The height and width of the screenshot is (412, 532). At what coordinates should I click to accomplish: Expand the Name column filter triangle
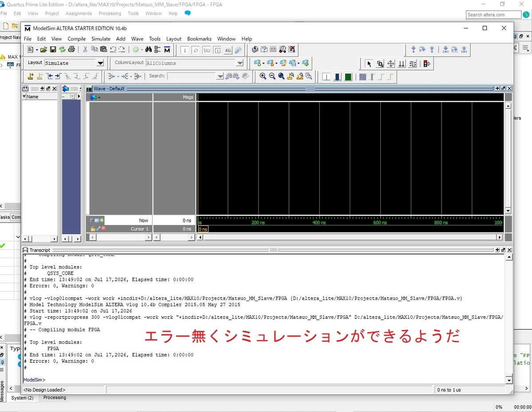click(x=24, y=96)
